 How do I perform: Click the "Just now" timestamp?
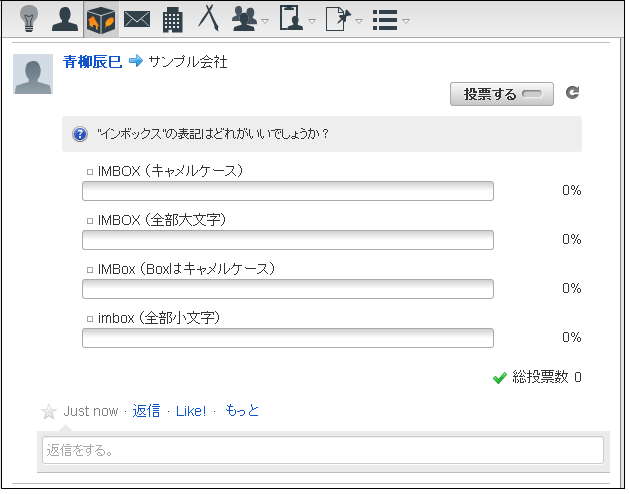[x=91, y=411]
